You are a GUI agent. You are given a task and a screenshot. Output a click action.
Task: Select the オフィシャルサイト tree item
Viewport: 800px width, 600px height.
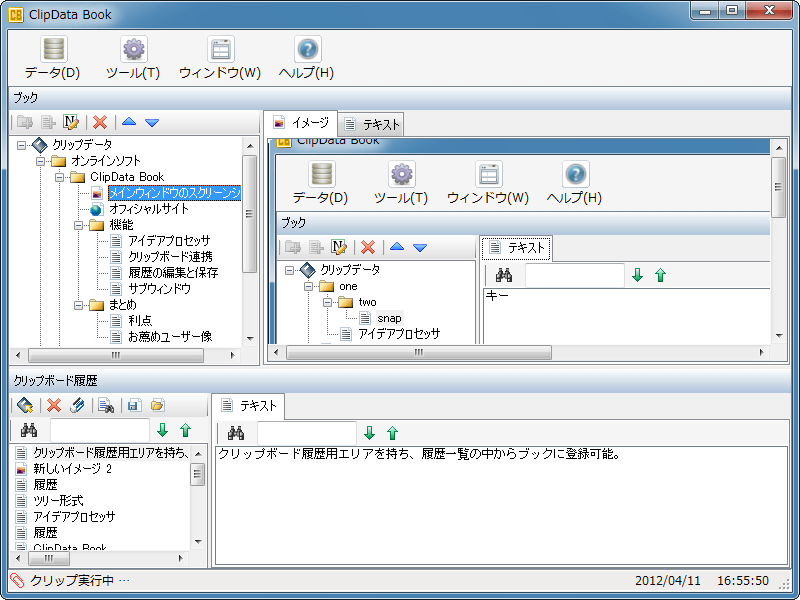click(x=149, y=209)
